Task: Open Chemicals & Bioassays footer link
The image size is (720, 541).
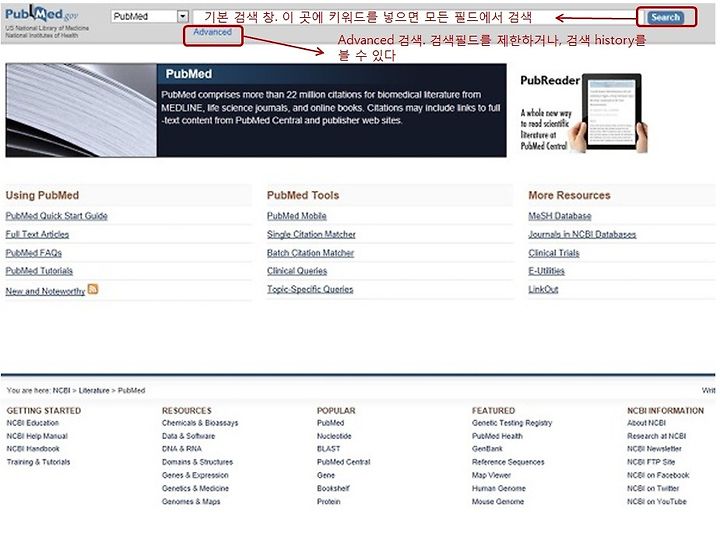Action: [200, 423]
